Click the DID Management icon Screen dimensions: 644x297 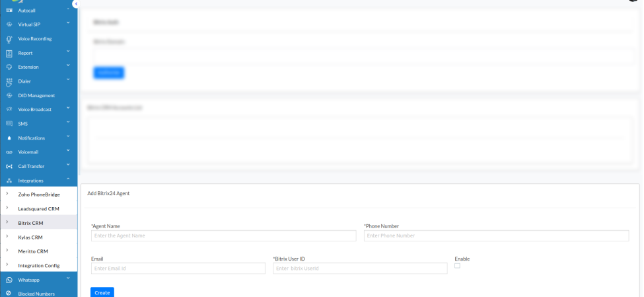pos(9,95)
